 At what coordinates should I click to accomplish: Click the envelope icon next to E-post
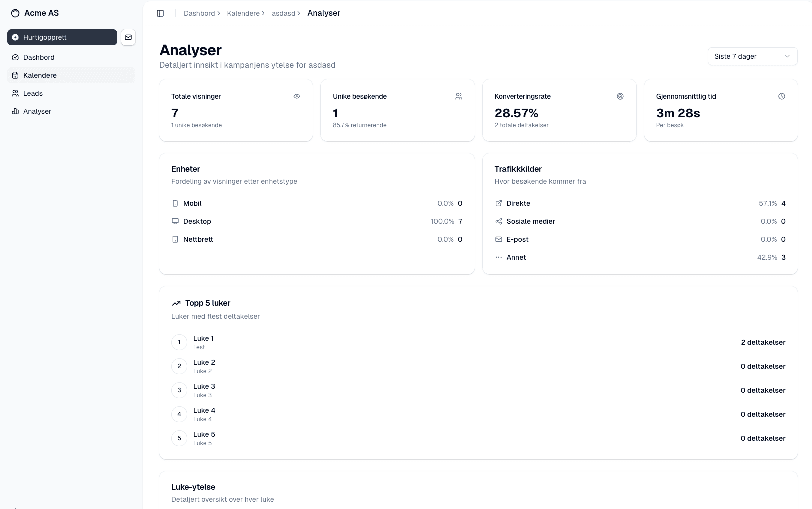pos(498,239)
